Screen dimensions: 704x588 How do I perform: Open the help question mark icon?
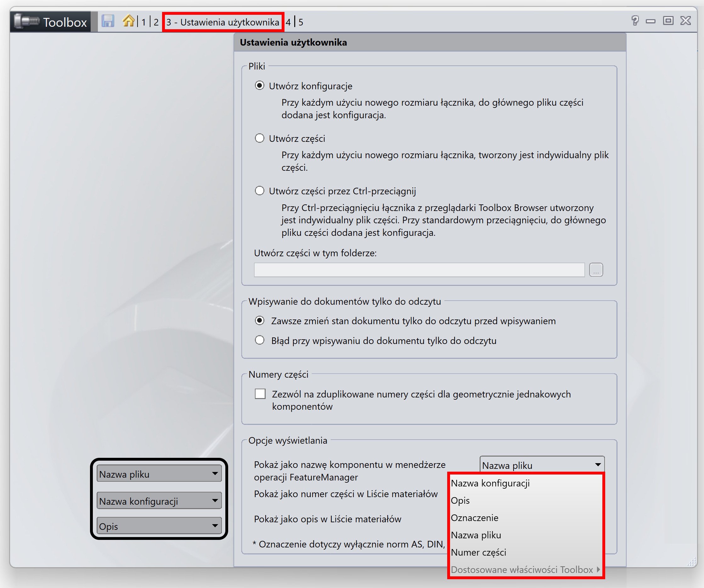634,21
